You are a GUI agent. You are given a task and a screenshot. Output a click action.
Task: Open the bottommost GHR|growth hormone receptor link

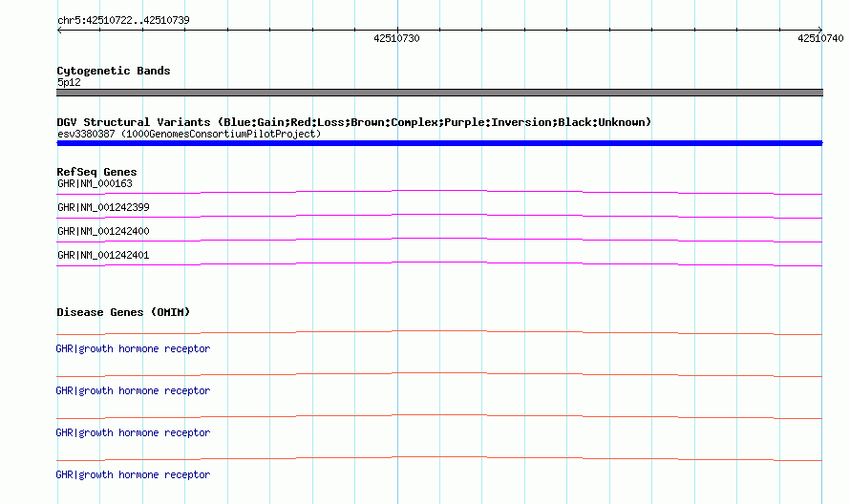point(133,474)
